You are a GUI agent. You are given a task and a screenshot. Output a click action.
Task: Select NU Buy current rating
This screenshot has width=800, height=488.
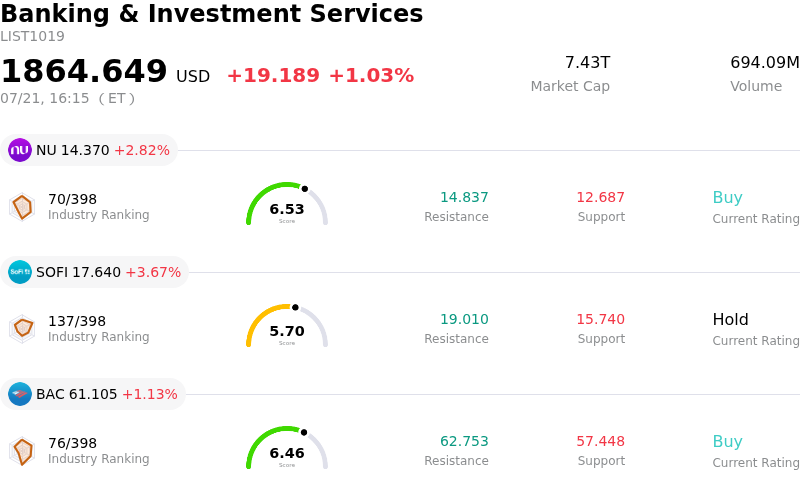[x=728, y=197]
